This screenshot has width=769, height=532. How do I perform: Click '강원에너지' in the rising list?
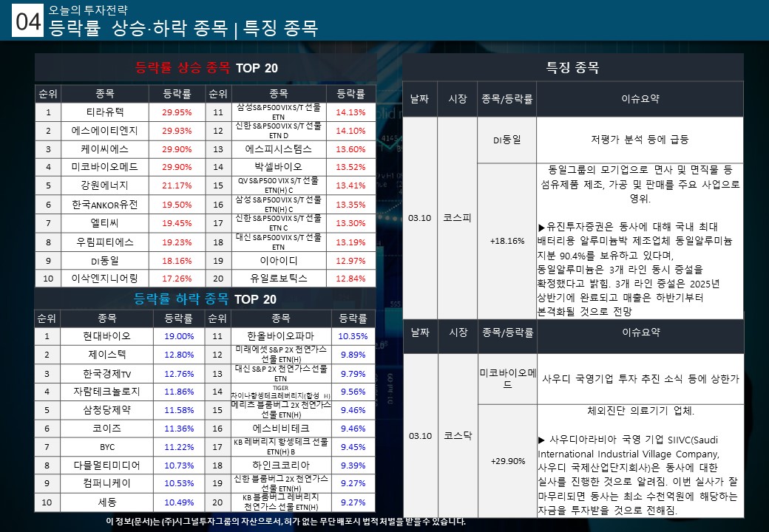105,185
